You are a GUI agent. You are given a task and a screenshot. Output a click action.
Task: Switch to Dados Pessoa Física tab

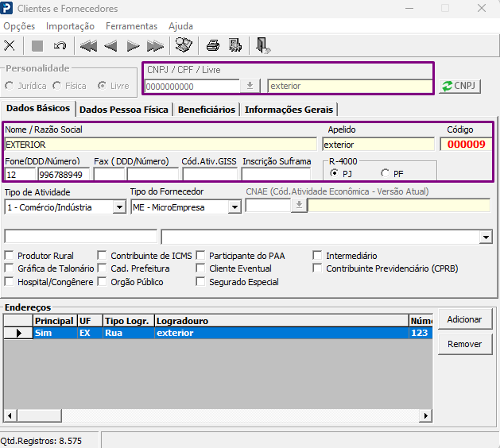(124, 110)
